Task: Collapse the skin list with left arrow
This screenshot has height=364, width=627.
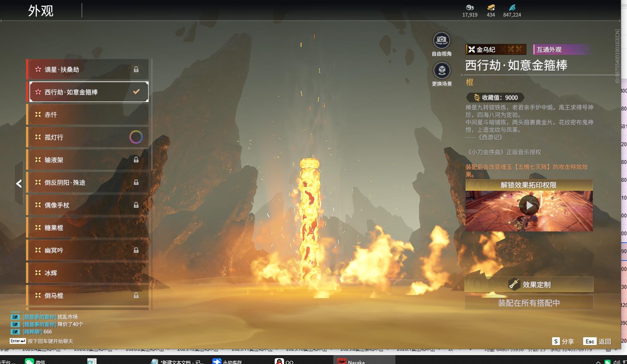Action: pyautogui.click(x=19, y=184)
